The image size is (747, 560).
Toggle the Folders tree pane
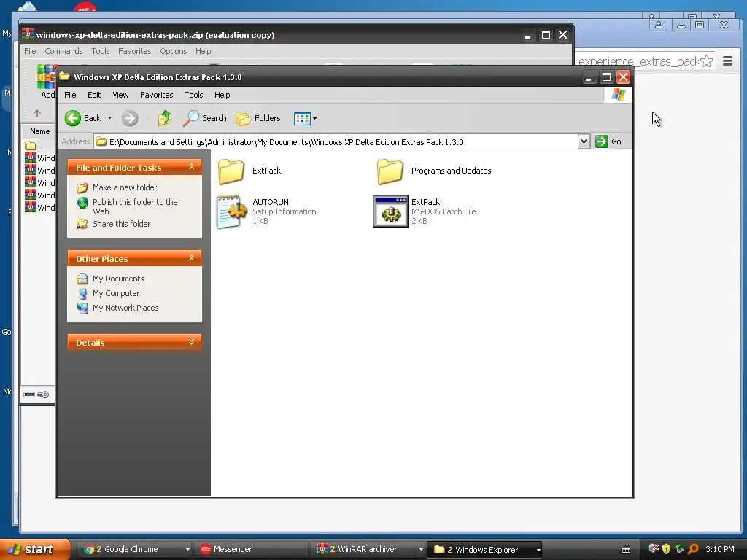coord(258,118)
